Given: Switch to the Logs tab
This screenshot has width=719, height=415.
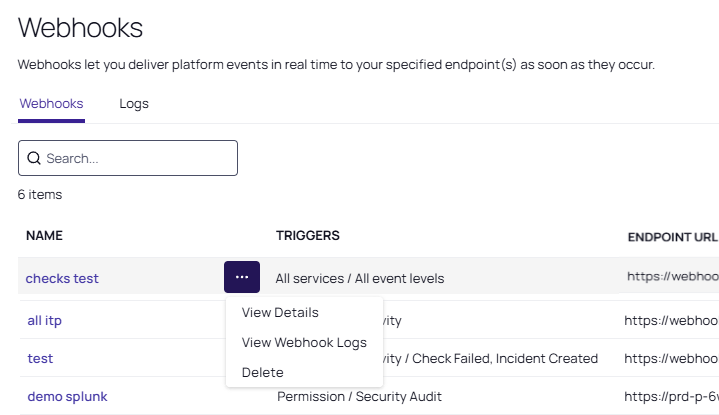Looking at the screenshot, I should pos(133,103).
